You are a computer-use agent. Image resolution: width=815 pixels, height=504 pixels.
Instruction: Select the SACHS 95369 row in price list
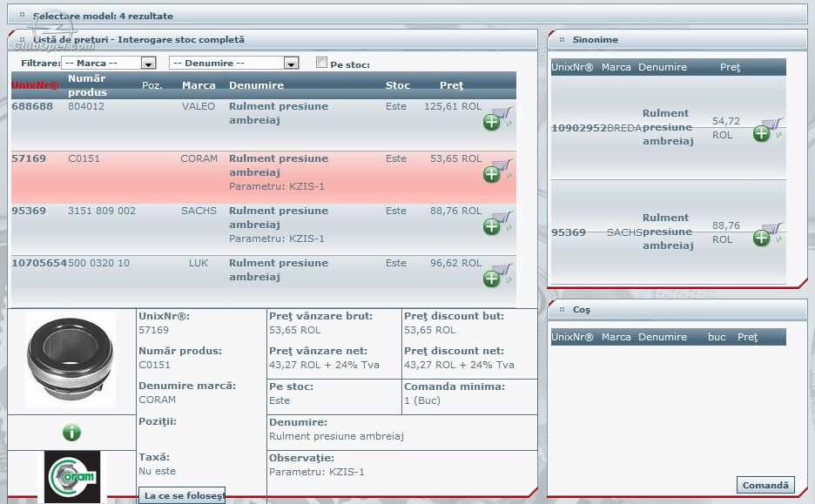[x=264, y=229]
